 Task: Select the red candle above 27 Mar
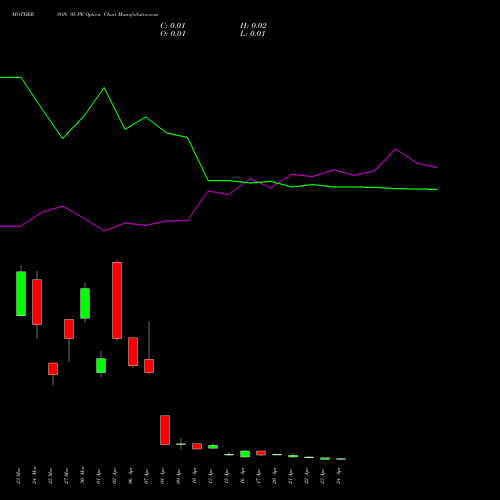coord(69,329)
